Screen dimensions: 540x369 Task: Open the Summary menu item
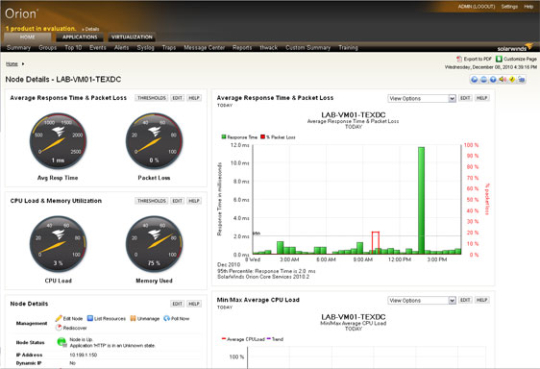click(x=19, y=48)
